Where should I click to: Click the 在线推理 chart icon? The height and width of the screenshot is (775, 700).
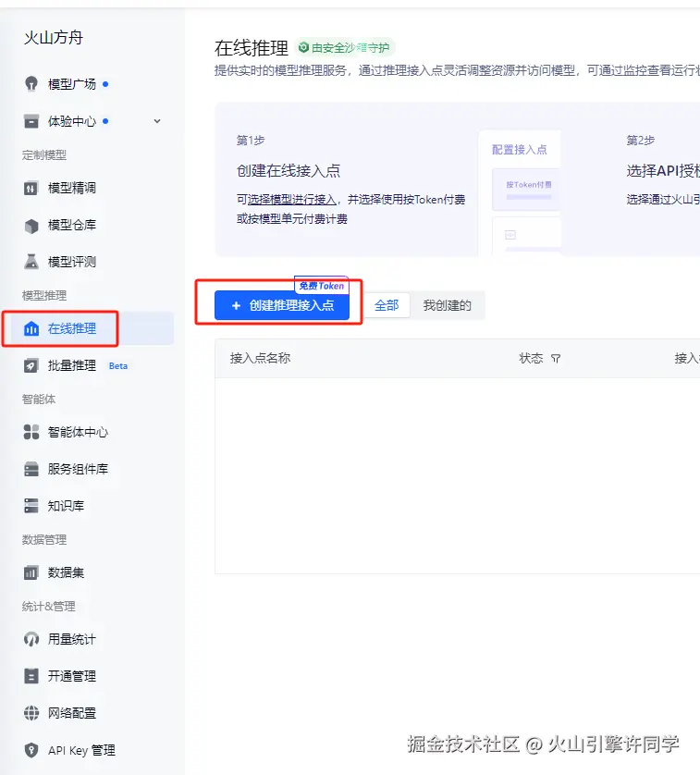pyautogui.click(x=31, y=328)
